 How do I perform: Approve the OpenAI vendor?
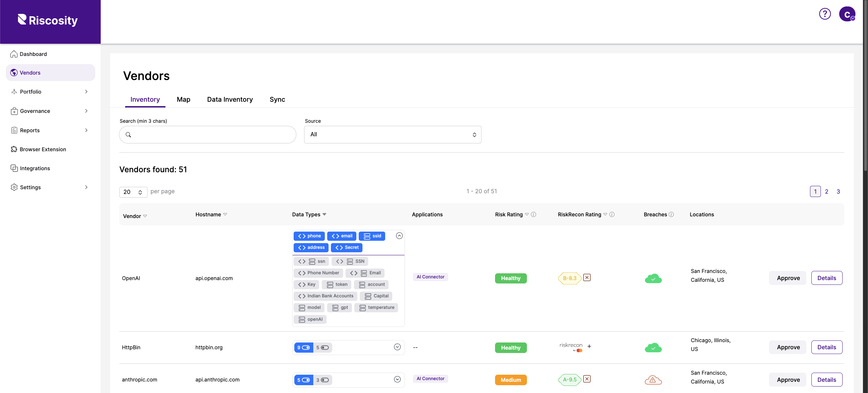788,278
